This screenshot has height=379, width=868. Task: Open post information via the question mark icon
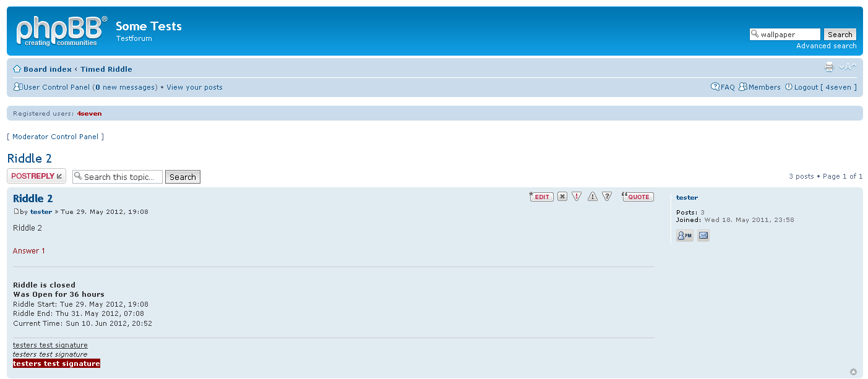[x=607, y=197]
